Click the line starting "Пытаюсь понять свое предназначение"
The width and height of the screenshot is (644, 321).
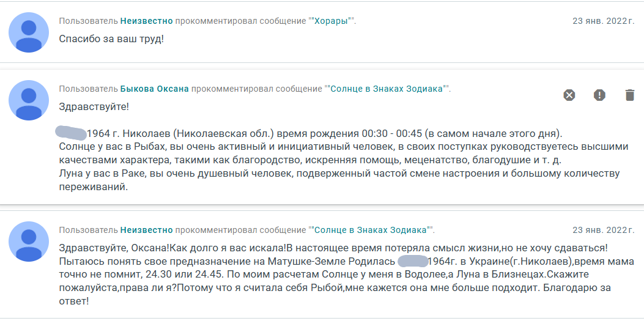pos(347,262)
